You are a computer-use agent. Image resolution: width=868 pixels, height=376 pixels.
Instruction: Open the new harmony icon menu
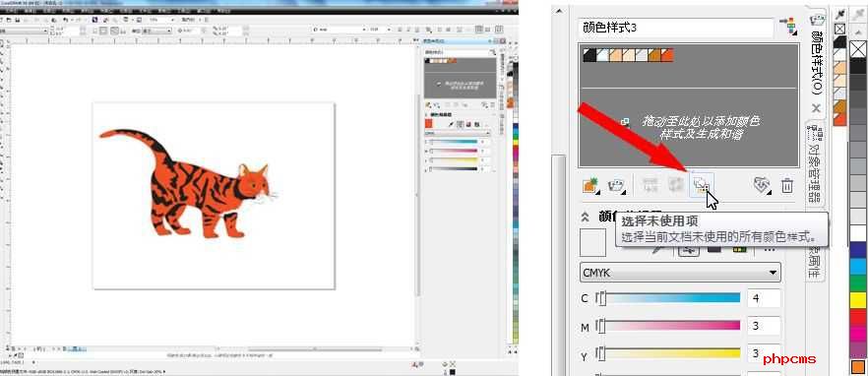coord(616,185)
